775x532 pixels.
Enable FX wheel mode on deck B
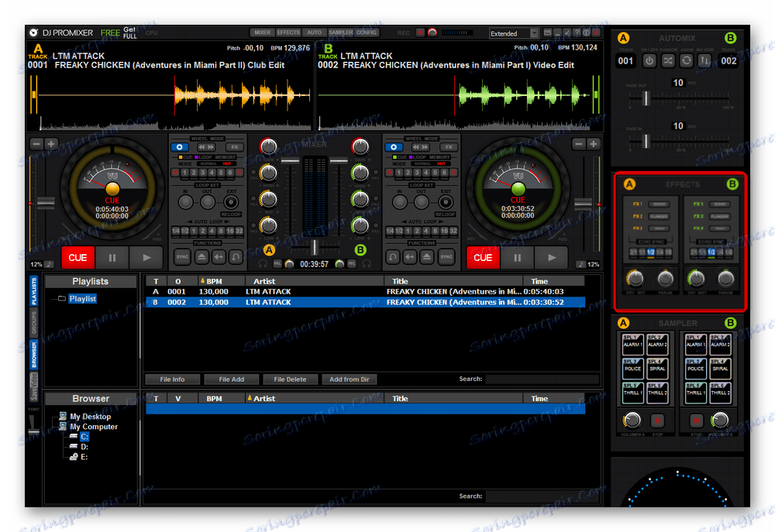[x=448, y=147]
